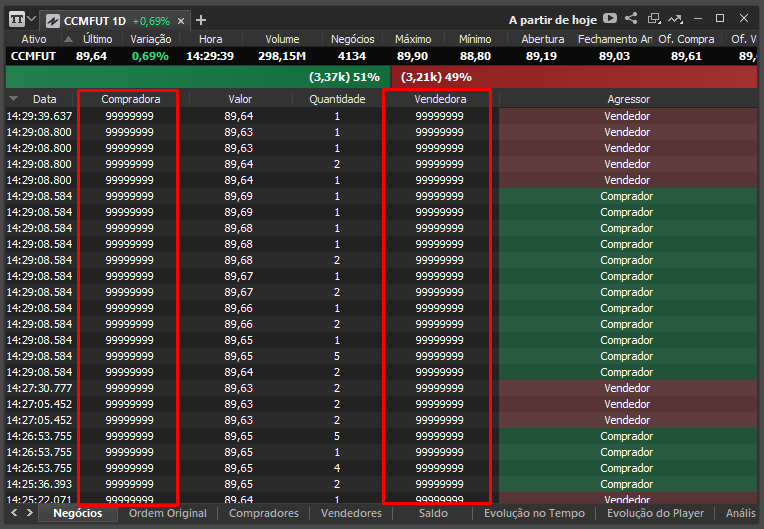Add a new tab with plus icon
The image size is (764, 529).
tap(201, 20)
